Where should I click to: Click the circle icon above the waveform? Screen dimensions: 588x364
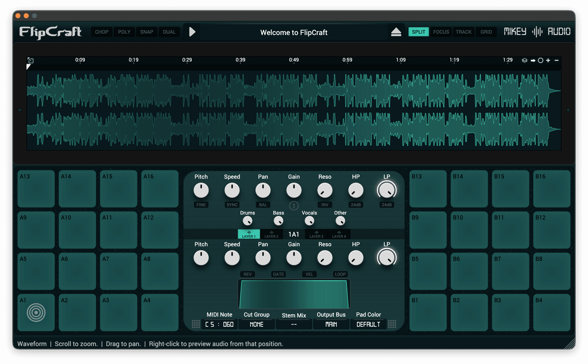point(541,60)
